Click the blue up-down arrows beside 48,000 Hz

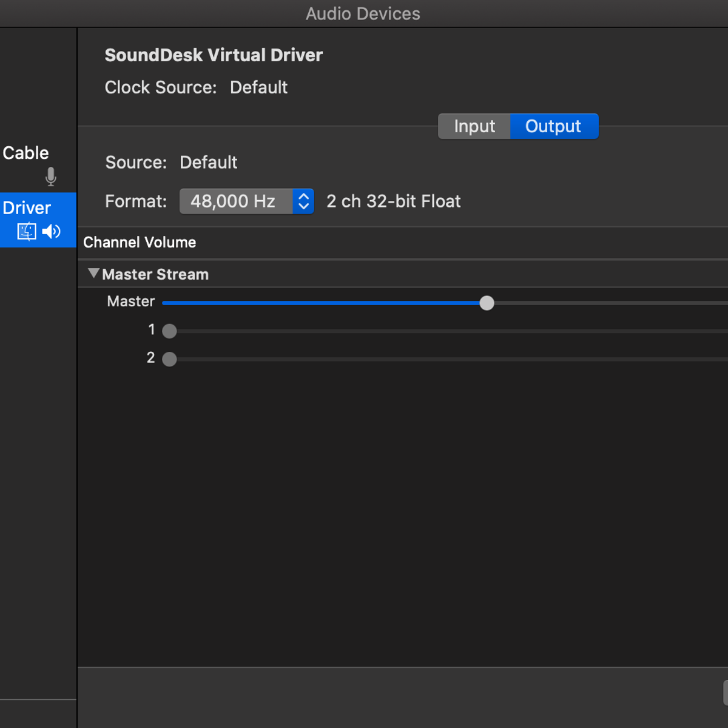[303, 201]
